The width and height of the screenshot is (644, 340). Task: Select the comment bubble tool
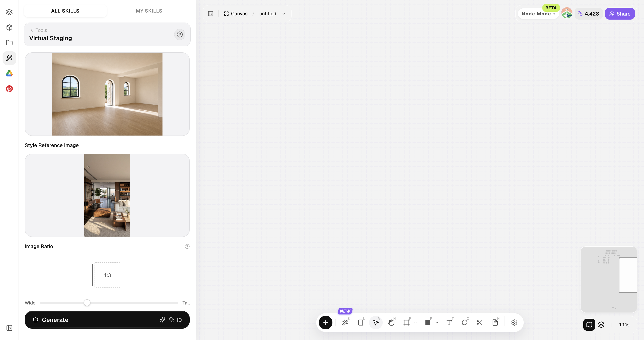click(464, 323)
